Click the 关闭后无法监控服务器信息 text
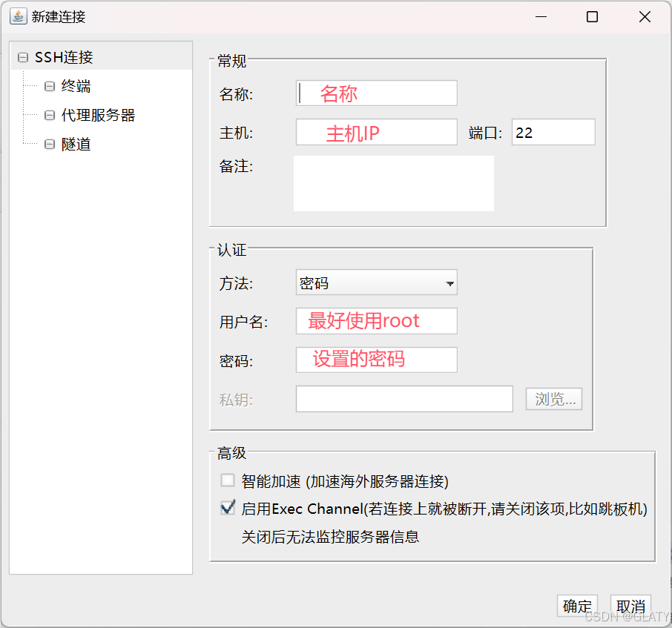The width and height of the screenshot is (672, 628). click(x=330, y=537)
